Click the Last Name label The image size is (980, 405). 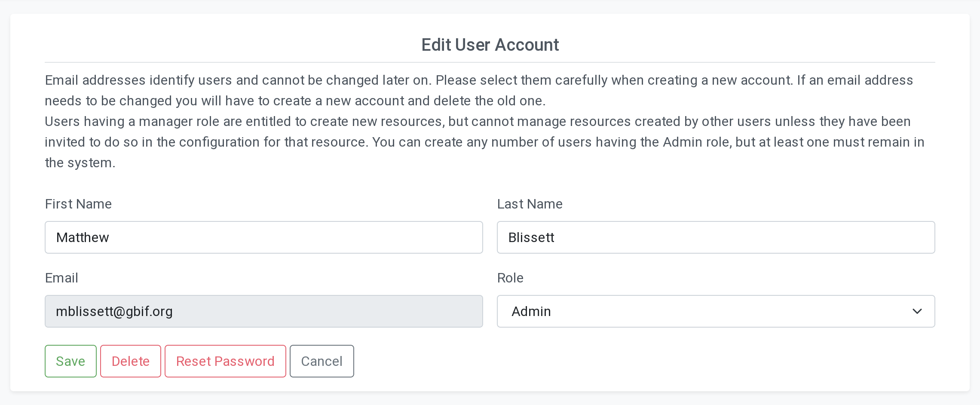pos(530,204)
